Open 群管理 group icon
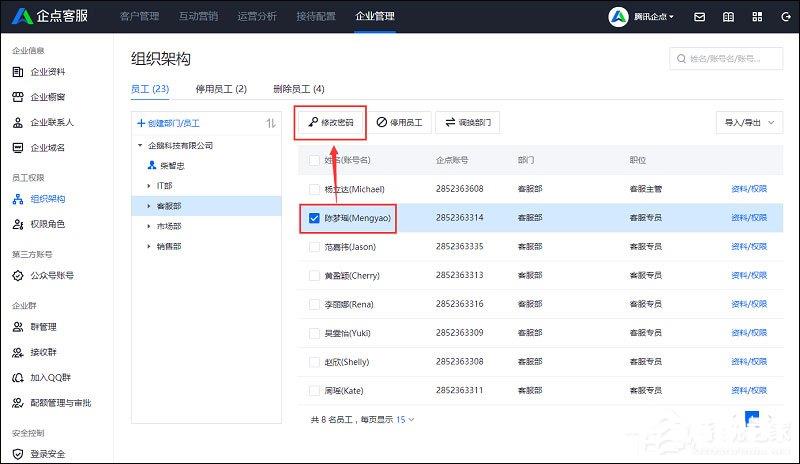The height and width of the screenshot is (464, 800). (x=18, y=327)
